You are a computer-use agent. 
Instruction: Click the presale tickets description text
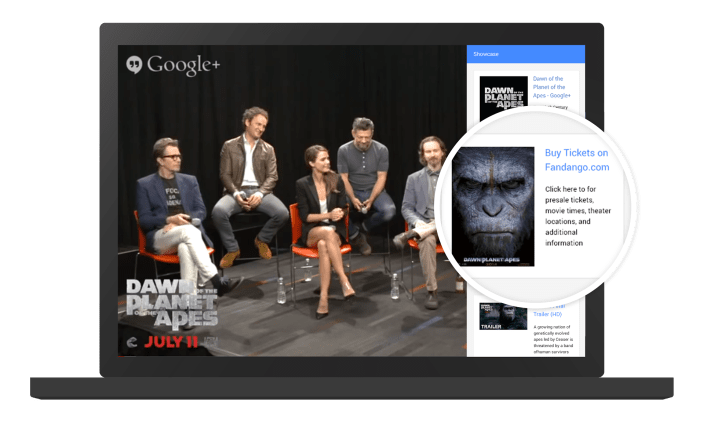tap(583, 215)
